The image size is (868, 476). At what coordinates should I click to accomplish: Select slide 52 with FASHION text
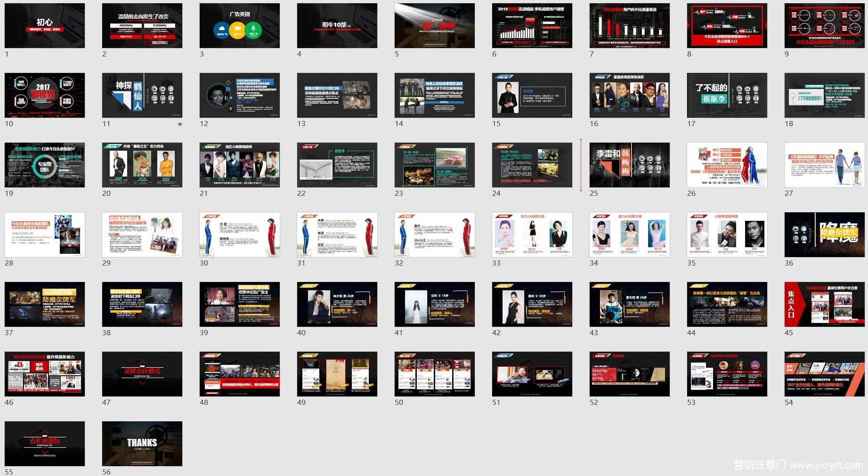630,374
